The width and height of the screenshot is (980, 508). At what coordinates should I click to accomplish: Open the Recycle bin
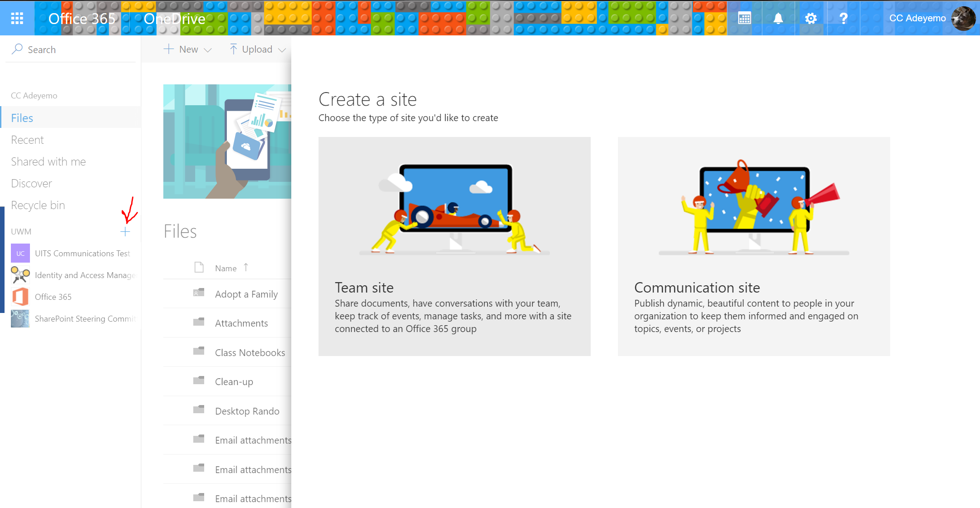pos(38,205)
